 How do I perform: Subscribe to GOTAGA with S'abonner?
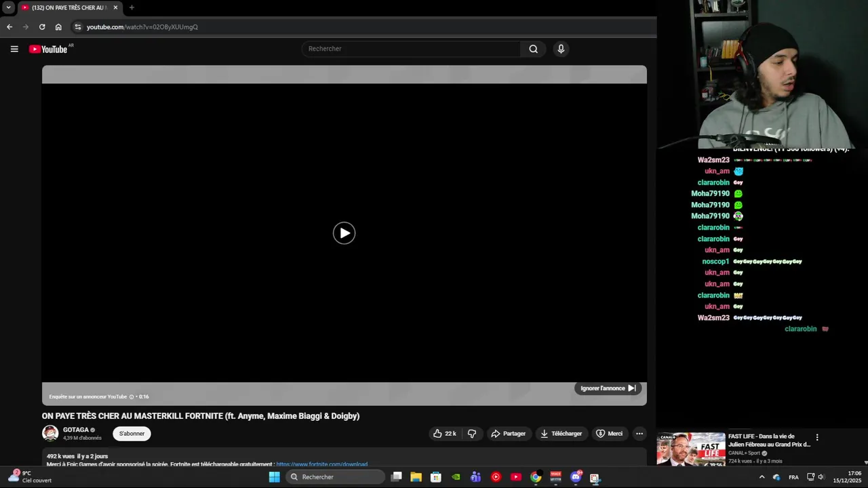132,434
